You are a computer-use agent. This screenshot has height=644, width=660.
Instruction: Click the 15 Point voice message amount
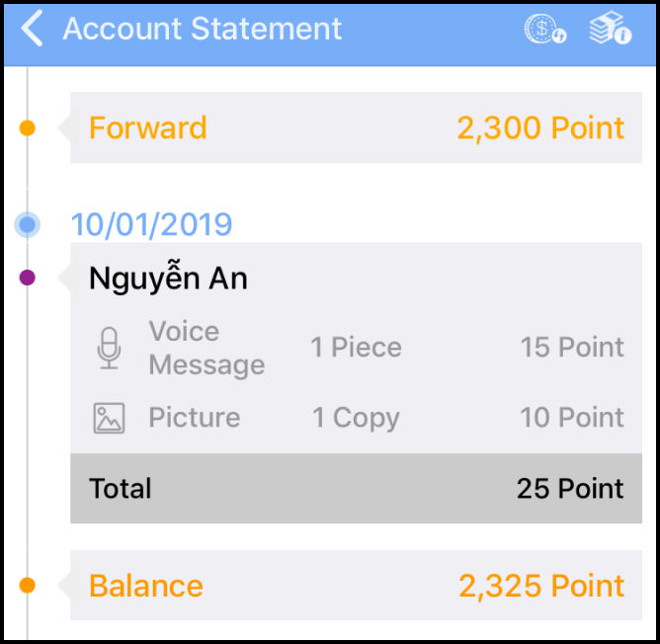[x=572, y=348]
